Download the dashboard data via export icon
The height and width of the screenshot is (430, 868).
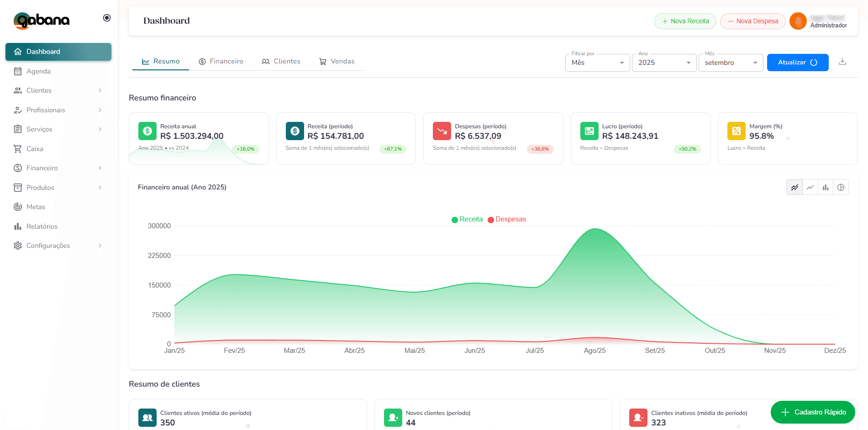(842, 62)
